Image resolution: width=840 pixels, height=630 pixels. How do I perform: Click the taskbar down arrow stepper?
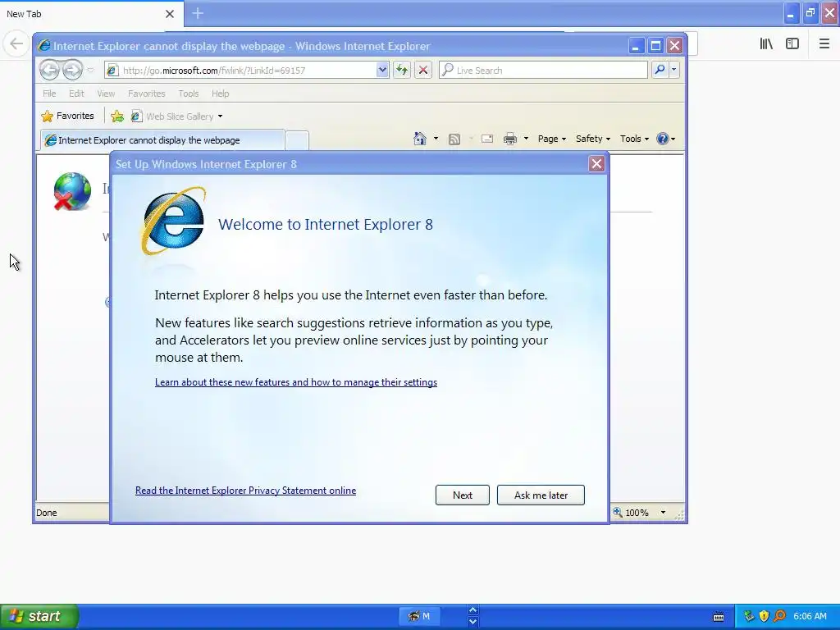472,622
